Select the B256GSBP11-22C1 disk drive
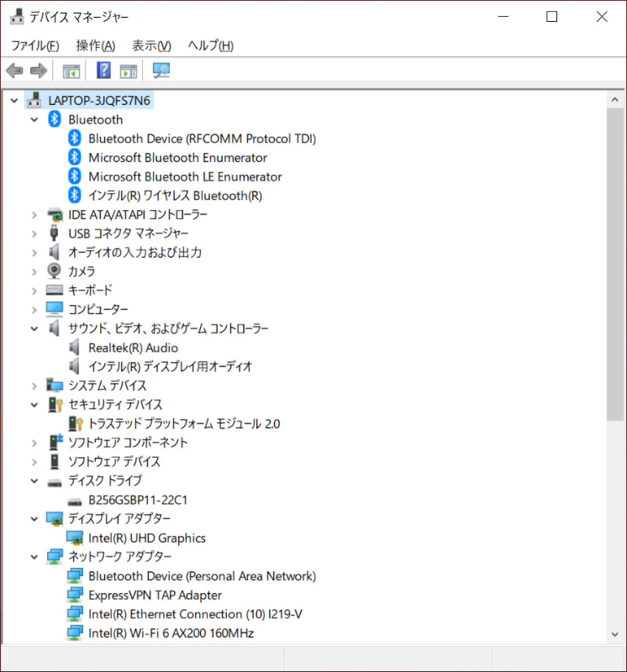Viewport: 627px width, 672px height. coord(138,500)
